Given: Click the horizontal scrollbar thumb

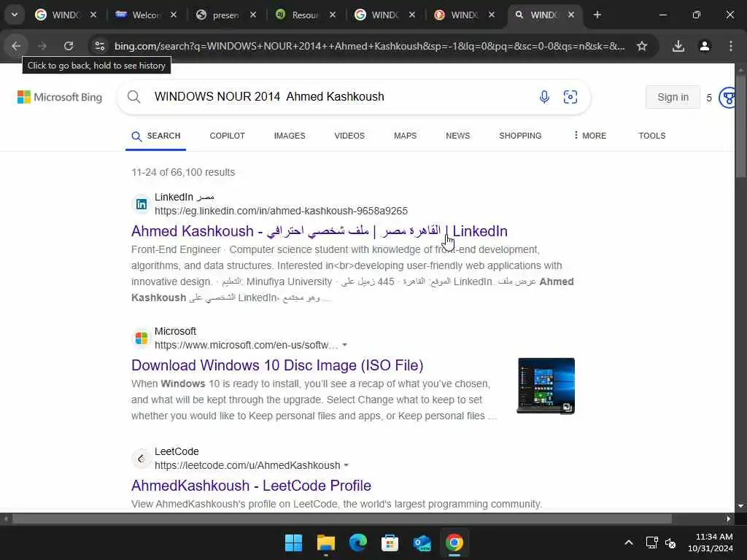Looking at the screenshot, I should 341,518.
